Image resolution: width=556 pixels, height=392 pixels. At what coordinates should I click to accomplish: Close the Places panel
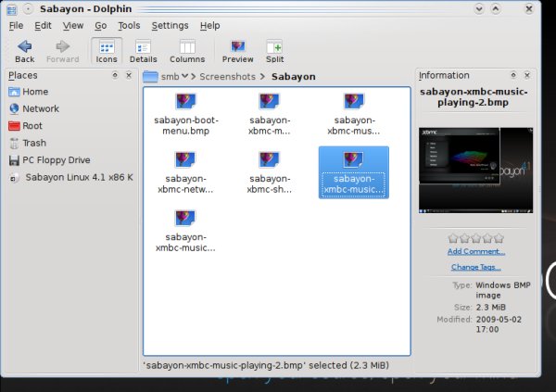click(x=129, y=75)
